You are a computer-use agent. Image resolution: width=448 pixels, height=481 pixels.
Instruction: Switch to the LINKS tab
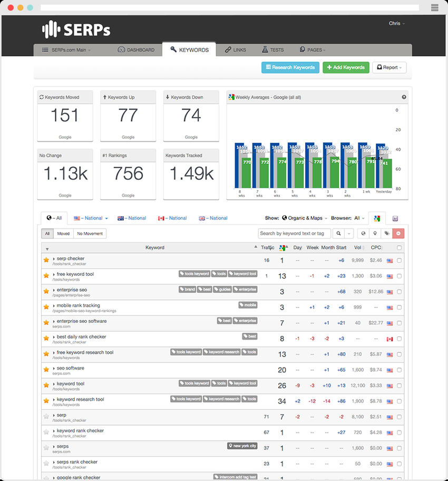pos(236,50)
